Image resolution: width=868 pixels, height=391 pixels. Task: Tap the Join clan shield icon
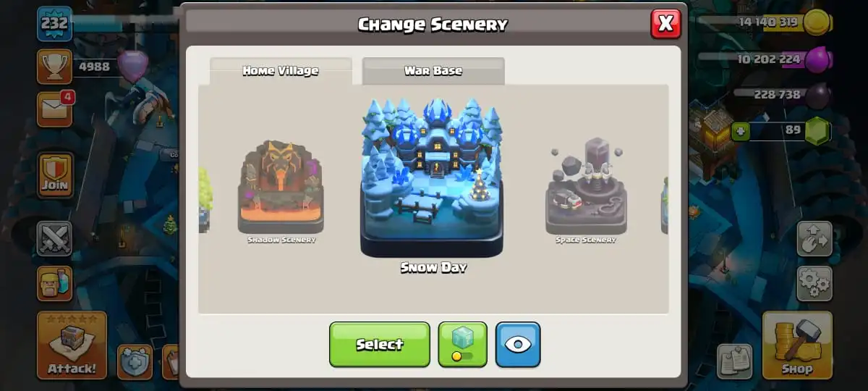pos(55,175)
